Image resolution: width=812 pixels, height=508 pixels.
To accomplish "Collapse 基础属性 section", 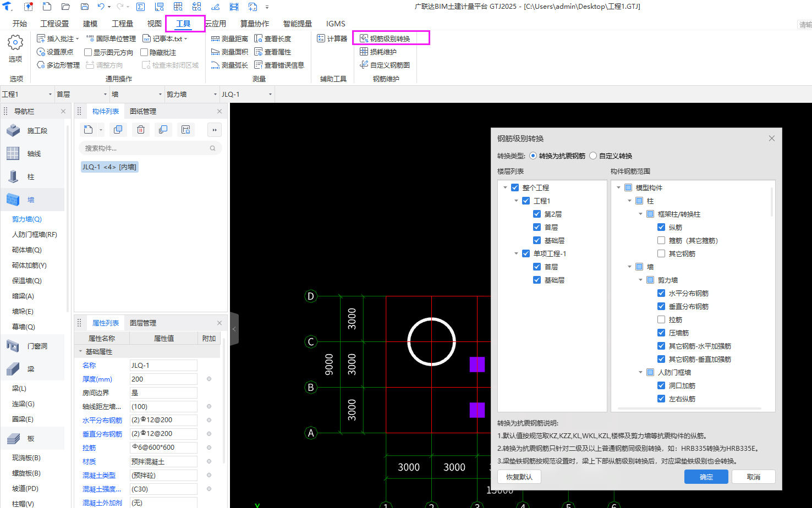I will tap(80, 351).
